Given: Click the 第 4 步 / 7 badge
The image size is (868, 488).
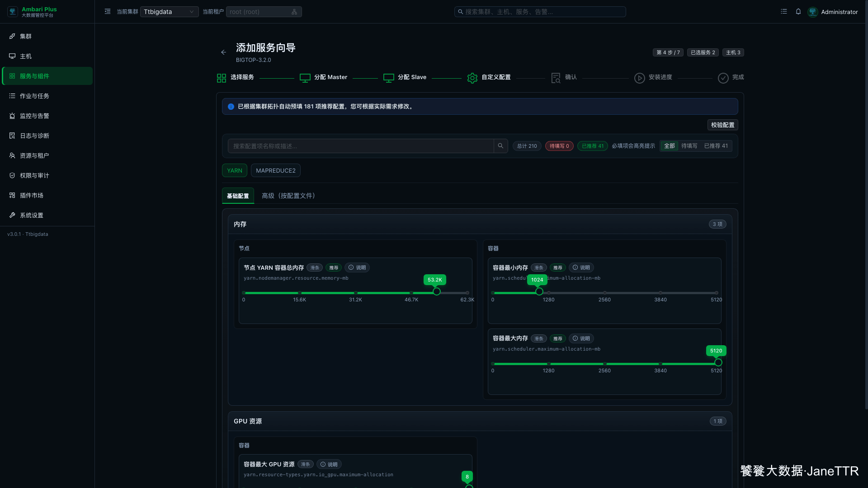Looking at the screenshot, I should click(668, 52).
